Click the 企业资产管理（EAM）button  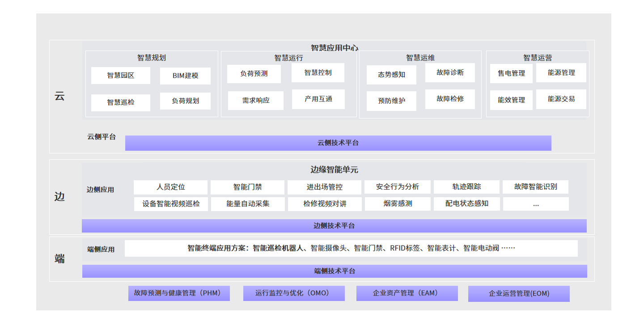[x=407, y=293]
